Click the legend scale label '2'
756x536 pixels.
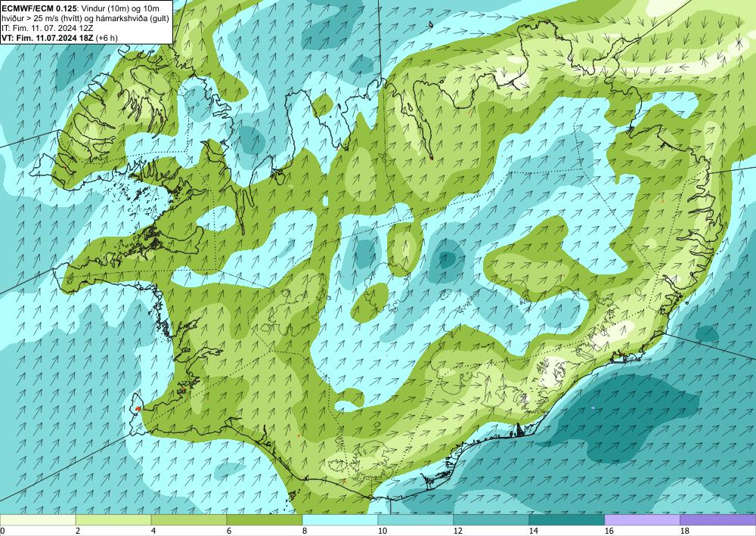[x=78, y=531]
